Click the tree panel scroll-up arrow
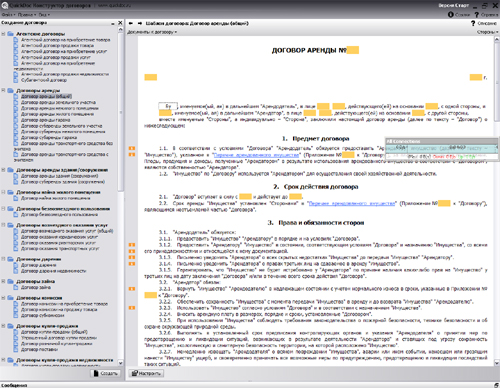The height and width of the screenshot is (388, 500). [x=121, y=30]
